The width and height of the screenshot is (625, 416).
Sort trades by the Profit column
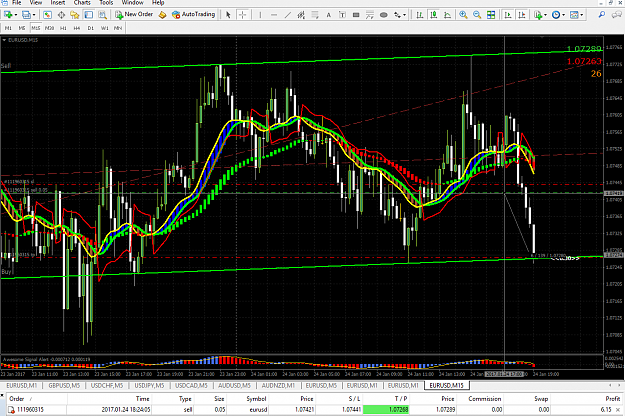tap(613, 398)
